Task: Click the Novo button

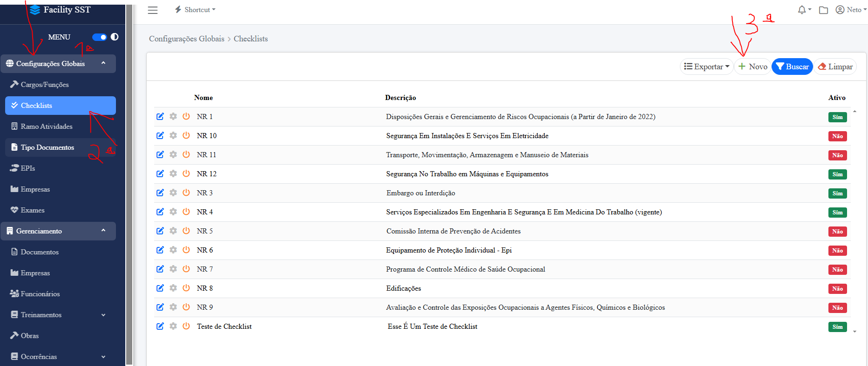Action: [x=753, y=67]
